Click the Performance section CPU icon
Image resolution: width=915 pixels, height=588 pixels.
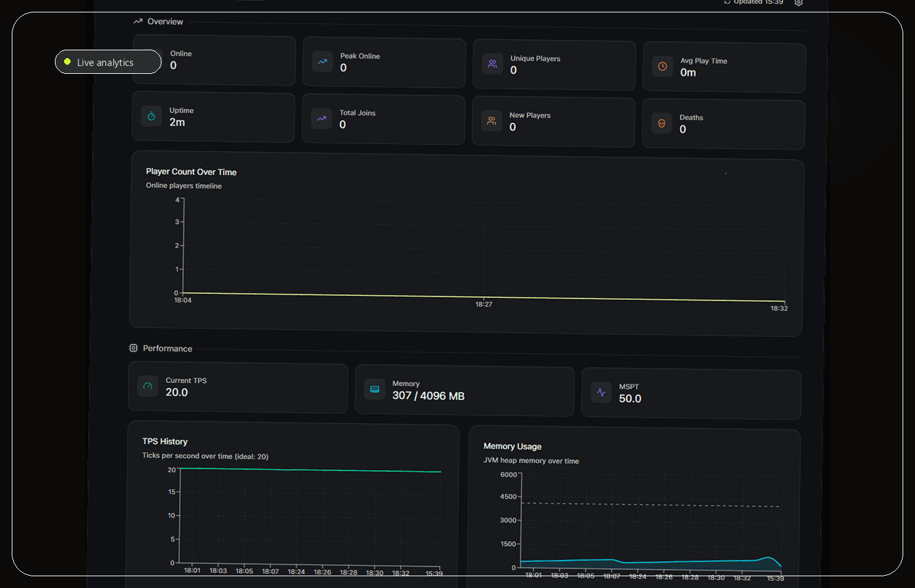[x=133, y=348]
